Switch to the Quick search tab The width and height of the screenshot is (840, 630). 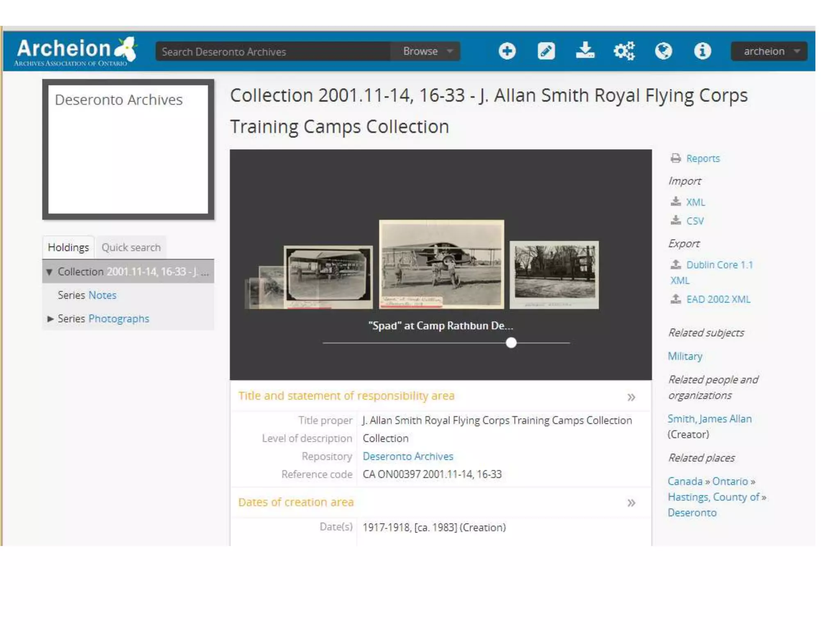tap(131, 248)
